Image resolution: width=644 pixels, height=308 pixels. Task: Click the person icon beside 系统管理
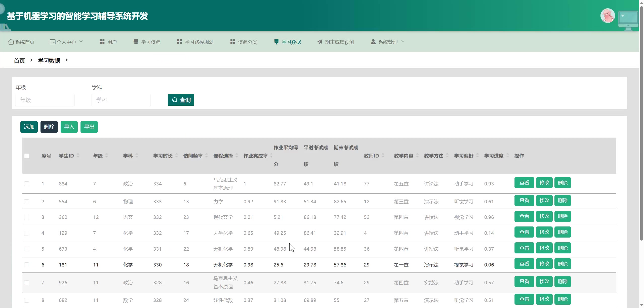373,42
